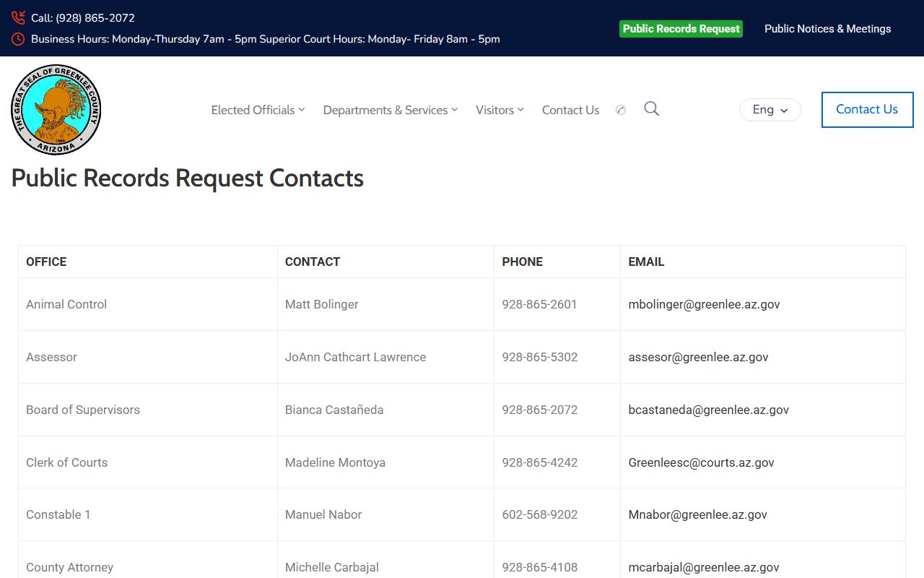Click the small round icon beside Contact Us menu

620,110
